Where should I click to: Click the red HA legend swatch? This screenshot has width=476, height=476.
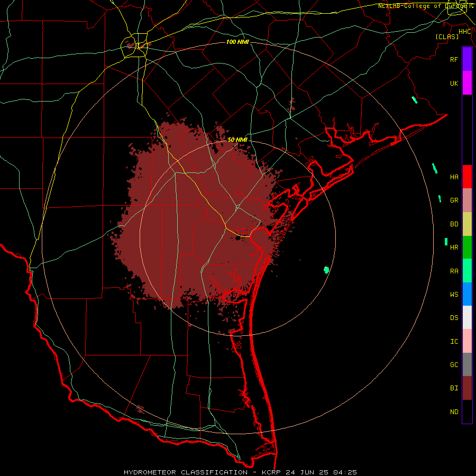(467, 177)
